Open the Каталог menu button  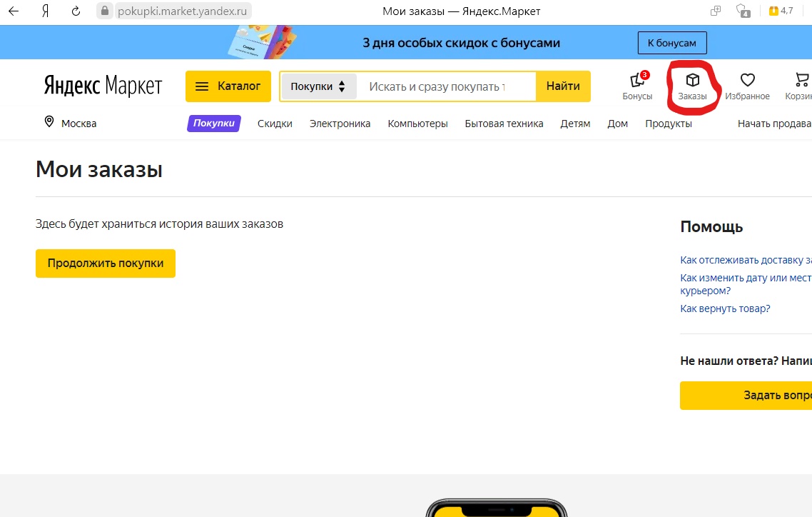pyautogui.click(x=228, y=86)
